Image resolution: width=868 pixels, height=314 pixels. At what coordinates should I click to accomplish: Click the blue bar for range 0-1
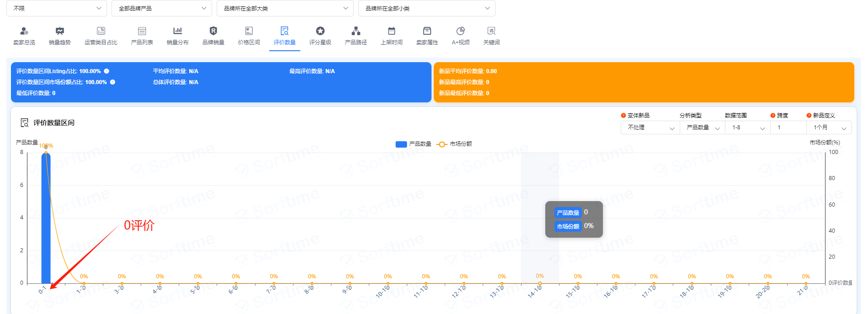pos(46,218)
